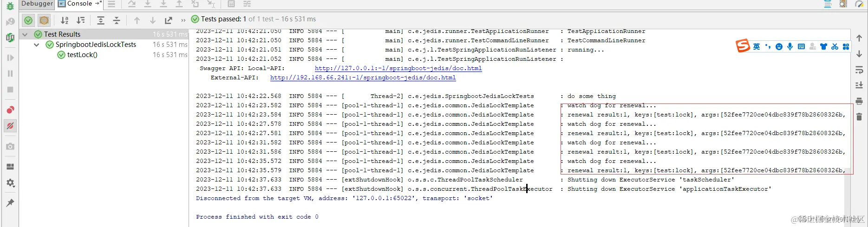
Task: Select the Test Results row
Action: click(104, 34)
